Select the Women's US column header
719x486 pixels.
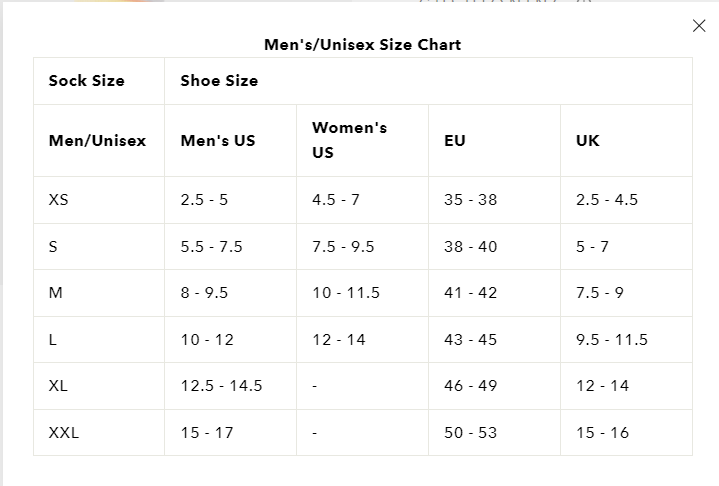(x=349, y=140)
